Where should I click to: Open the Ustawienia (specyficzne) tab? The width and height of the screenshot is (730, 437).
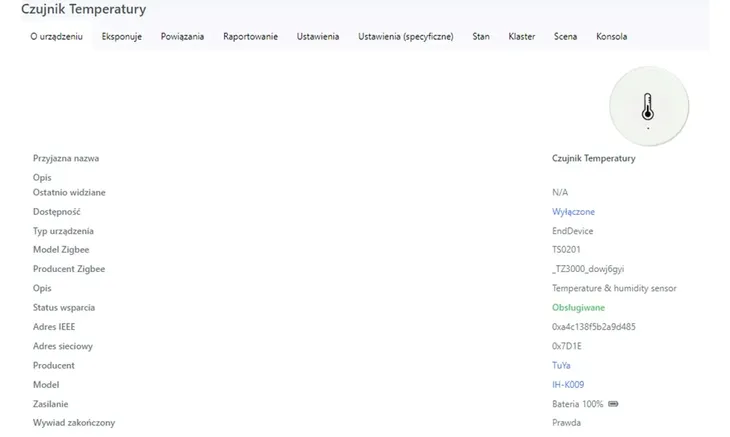(406, 36)
